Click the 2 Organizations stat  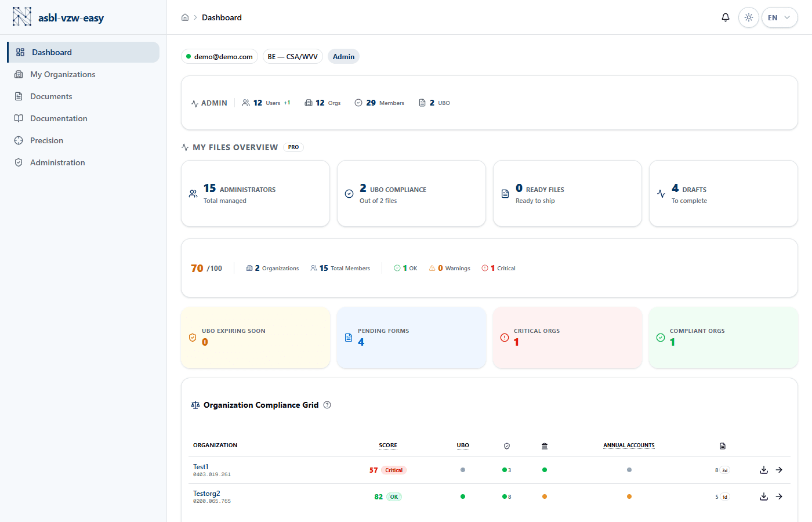tap(272, 268)
